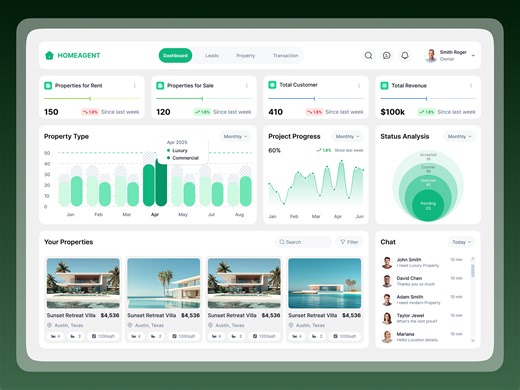520x390 pixels.
Task: Click the 120 Properties for Sale value
Action: coord(163,112)
